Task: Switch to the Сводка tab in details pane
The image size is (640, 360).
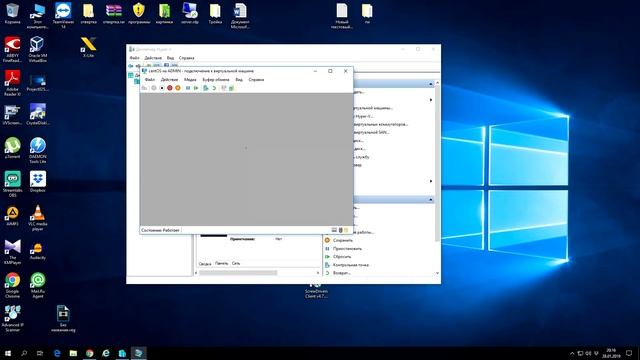Action: tap(205, 264)
